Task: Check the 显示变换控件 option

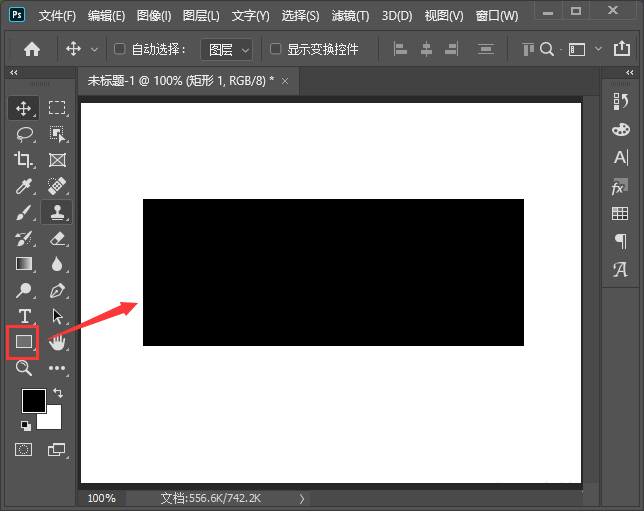Action: pyautogui.click(x=276, y=49)
